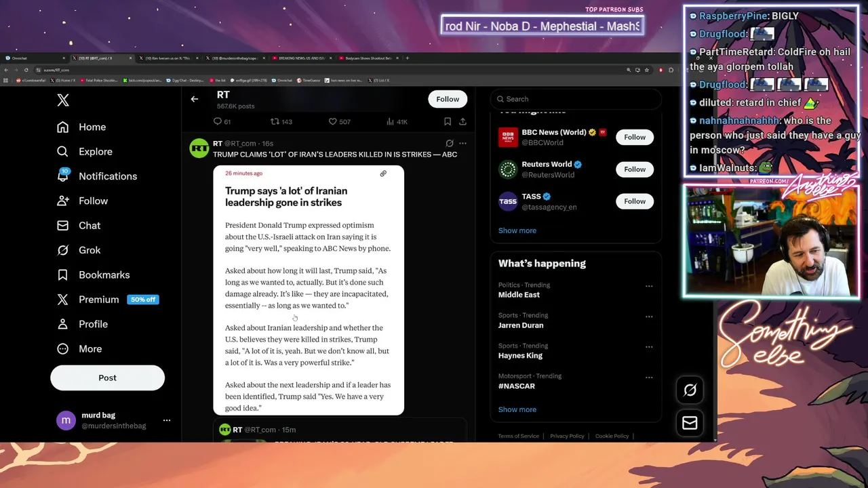The width and height of the screenshot is (868, 488).
Task: Click Show more under who to follow
Action: point(517,230)
